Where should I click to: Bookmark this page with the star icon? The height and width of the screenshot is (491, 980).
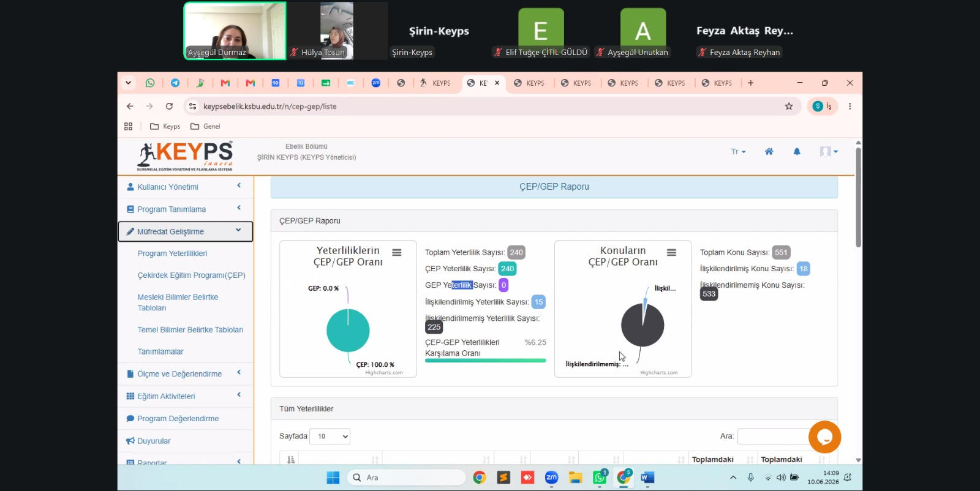tap(789, 106)
